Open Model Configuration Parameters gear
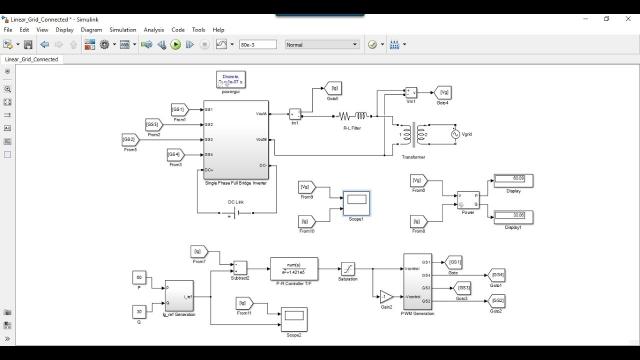 (104, 44)
